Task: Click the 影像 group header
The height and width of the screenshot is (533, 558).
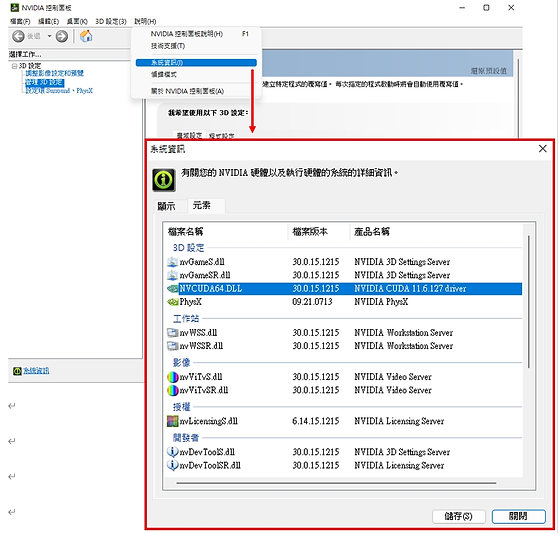Action: [x=181, y=363]
